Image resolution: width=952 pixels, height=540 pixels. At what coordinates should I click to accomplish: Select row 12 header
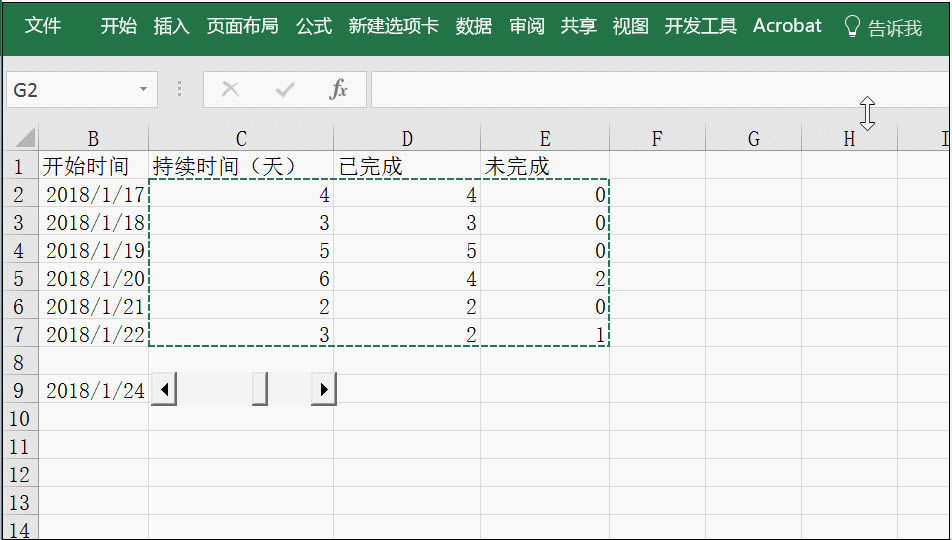[x=19, y=474]
